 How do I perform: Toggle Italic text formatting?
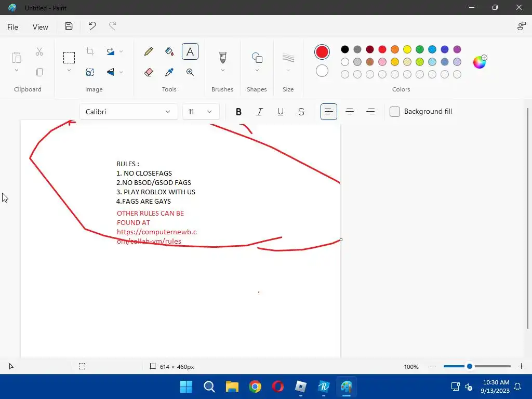point(260,112)
